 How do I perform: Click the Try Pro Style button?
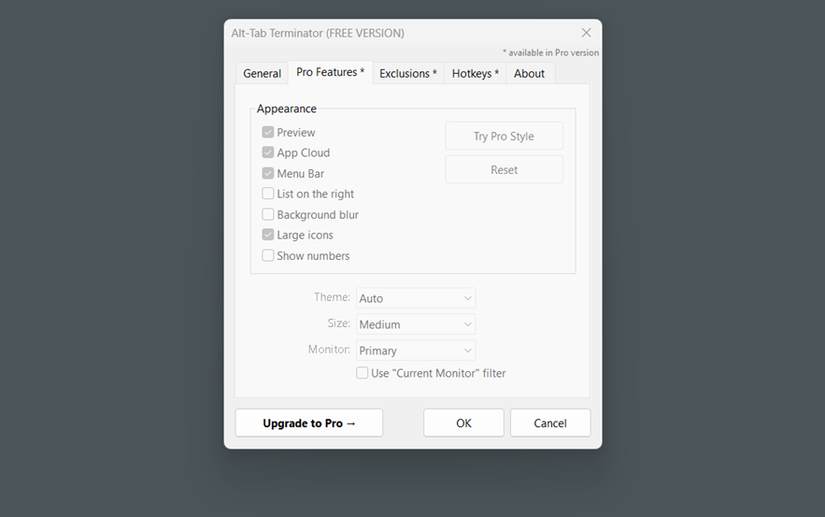pyautogui.click(x=504, y=136)
